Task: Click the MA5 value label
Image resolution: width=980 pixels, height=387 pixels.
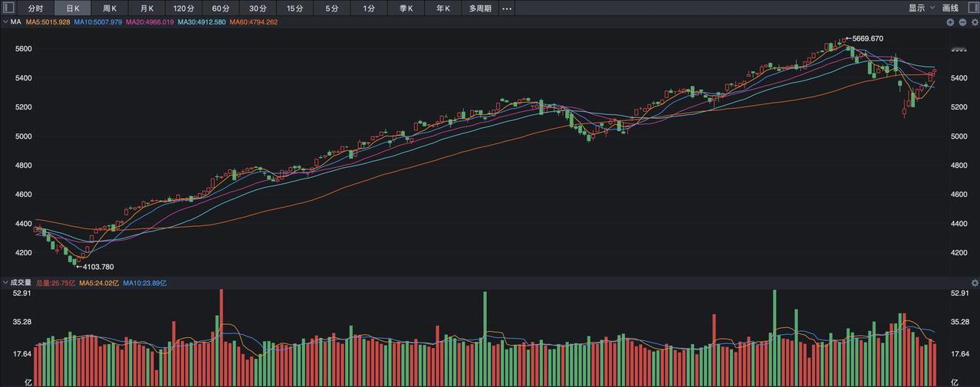Action: point(48,22)
